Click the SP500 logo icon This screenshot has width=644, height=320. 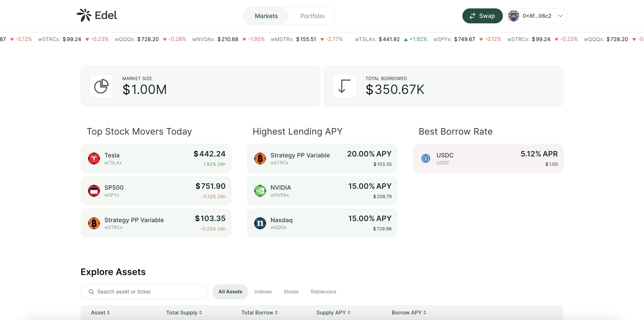tap(94, 191)
